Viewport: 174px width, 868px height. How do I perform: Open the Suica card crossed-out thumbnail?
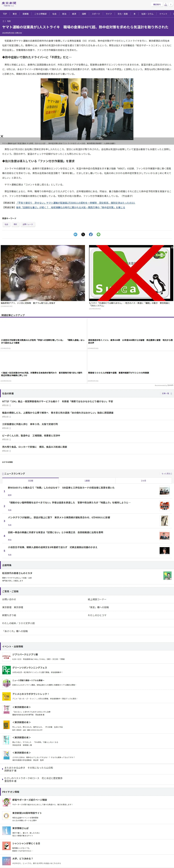tap(131, 273)
